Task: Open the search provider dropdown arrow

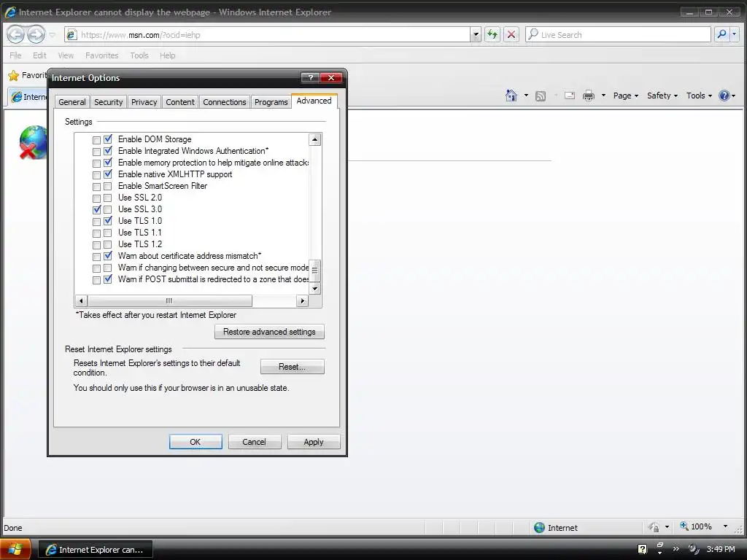Action: point(734,34)
